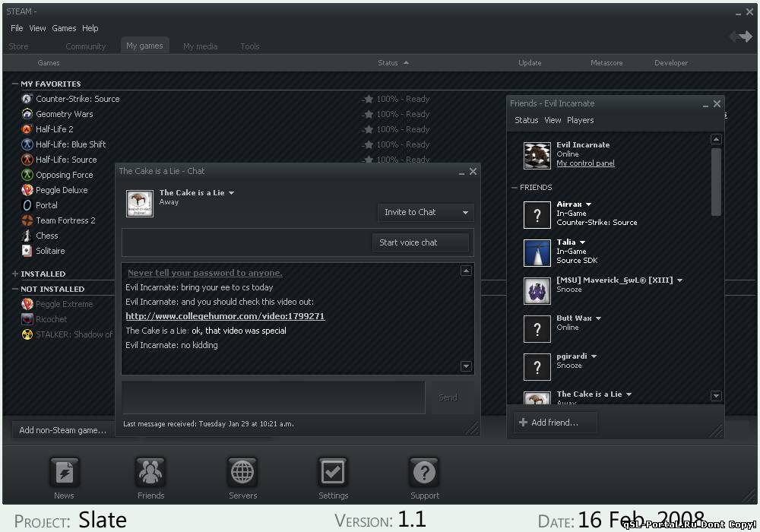Click the favorite star for Counter-Strike: Source
Image resolution: width=760 pixels, height=532 pixels.
[x=369, y=100]
